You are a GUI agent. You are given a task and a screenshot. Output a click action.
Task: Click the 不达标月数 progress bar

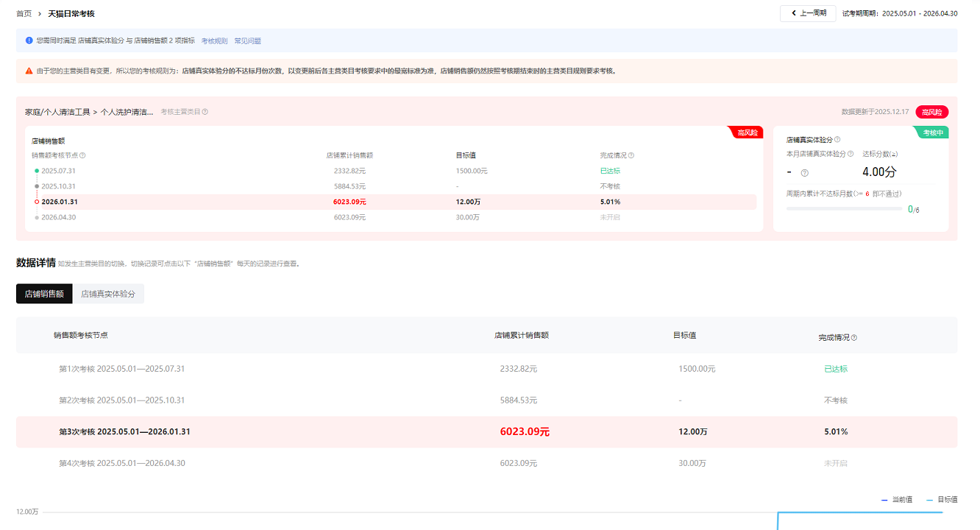(x=844, y=209)
